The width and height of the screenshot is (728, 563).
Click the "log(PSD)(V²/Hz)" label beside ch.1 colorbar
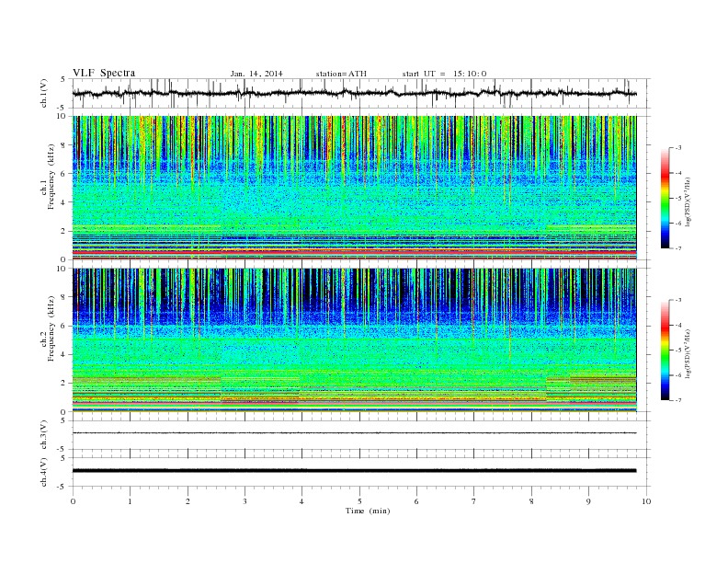pos(688,202)
